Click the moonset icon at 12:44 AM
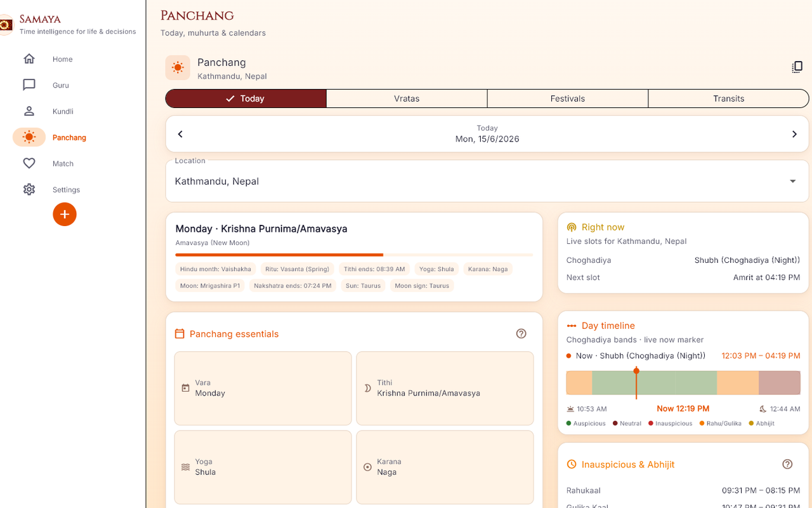 [x=763, y=409]
